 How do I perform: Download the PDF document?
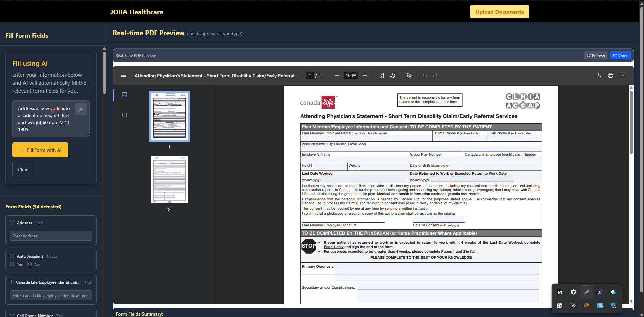598,76
